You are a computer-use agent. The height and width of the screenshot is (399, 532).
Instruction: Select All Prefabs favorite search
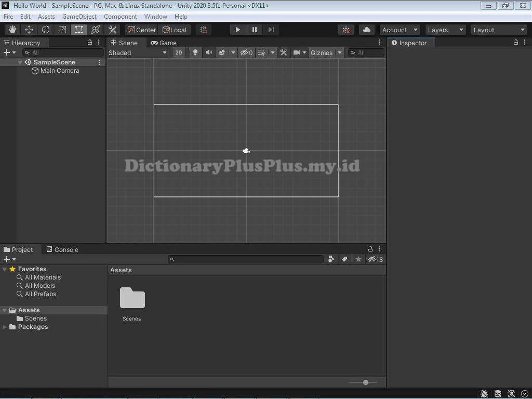tap(36, 294)
